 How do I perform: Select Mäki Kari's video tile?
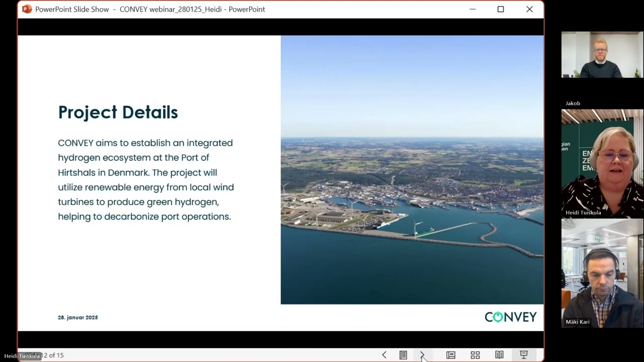[x=602, y=273]
